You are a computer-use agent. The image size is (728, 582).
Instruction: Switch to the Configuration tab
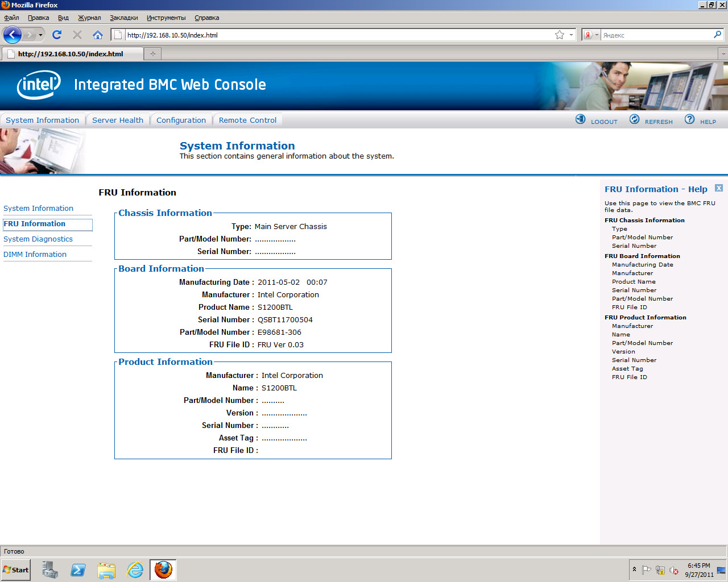[x=181, y=120]
